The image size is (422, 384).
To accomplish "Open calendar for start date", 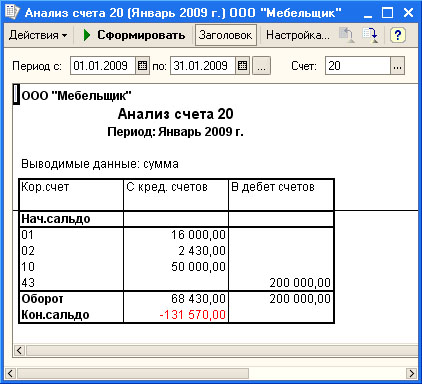I will [x=142, y=66].
